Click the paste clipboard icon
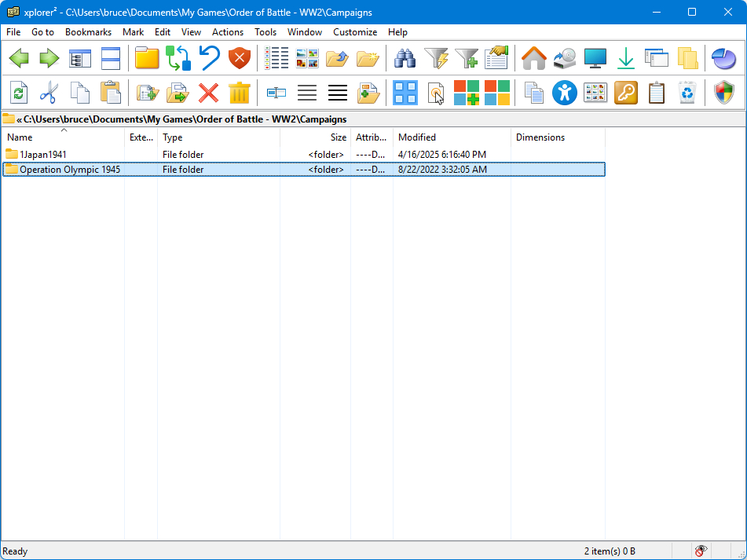Viewport: 747px width, 560px height. (x=111, y=93)
